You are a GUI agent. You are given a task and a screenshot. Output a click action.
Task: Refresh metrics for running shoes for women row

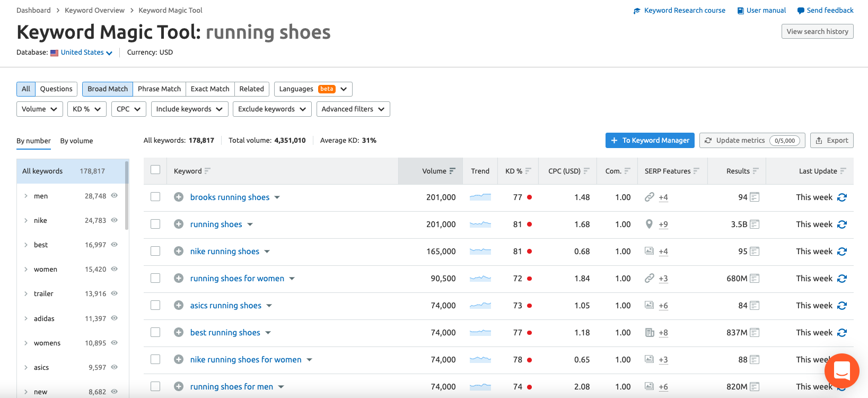point(842,279)
